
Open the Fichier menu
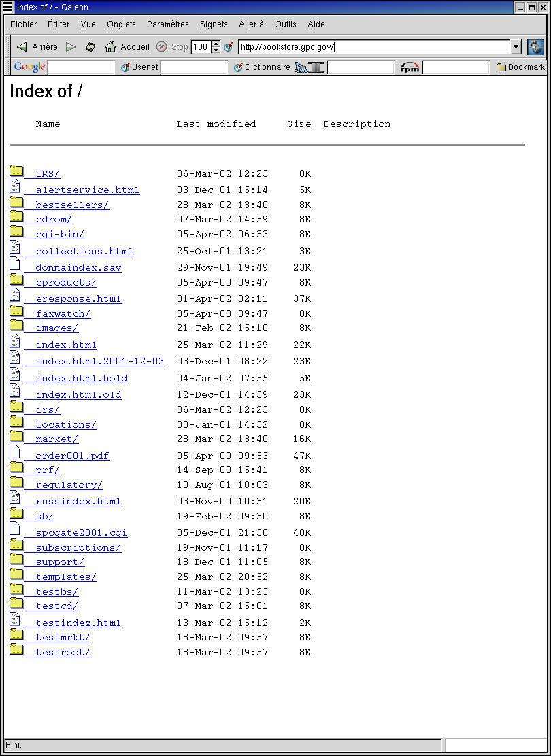(x=23, y=24)
